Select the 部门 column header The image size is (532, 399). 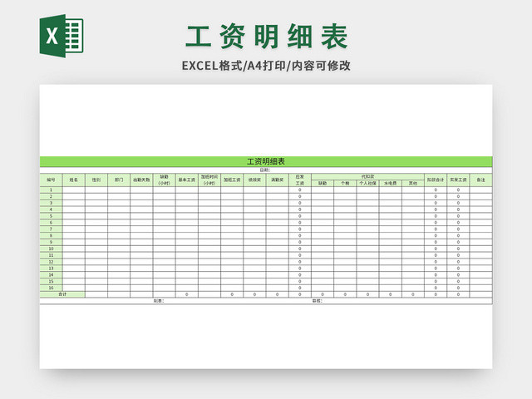(x=119, y=180)
